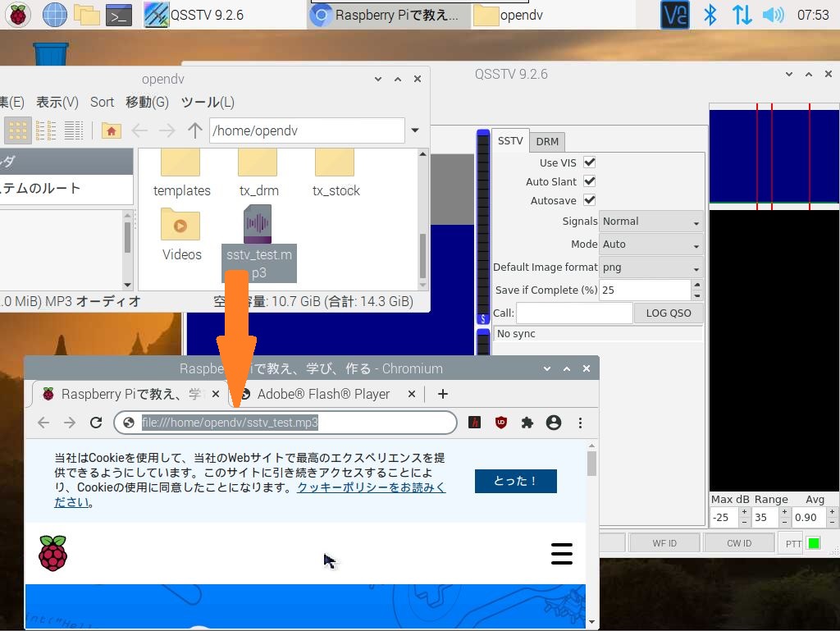Open the website hamburger menu
The image size is (840, 631).
(x=562, y=554)
